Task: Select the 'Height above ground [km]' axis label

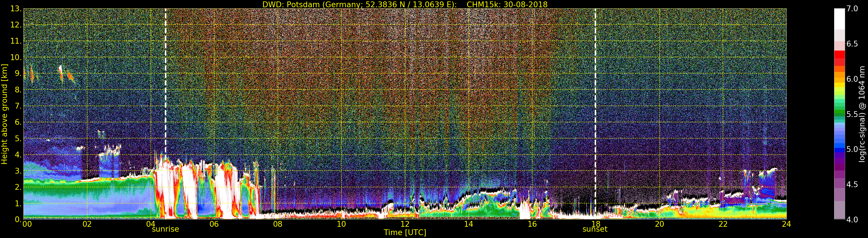Action: coord(4,114)
